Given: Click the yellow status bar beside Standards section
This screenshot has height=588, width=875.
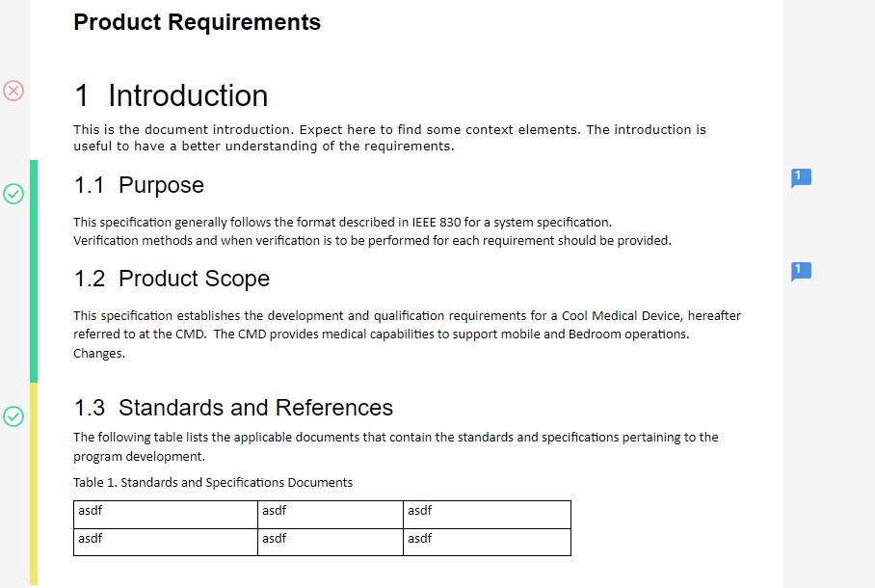Looking at the screenshot, I should point(34,482).
